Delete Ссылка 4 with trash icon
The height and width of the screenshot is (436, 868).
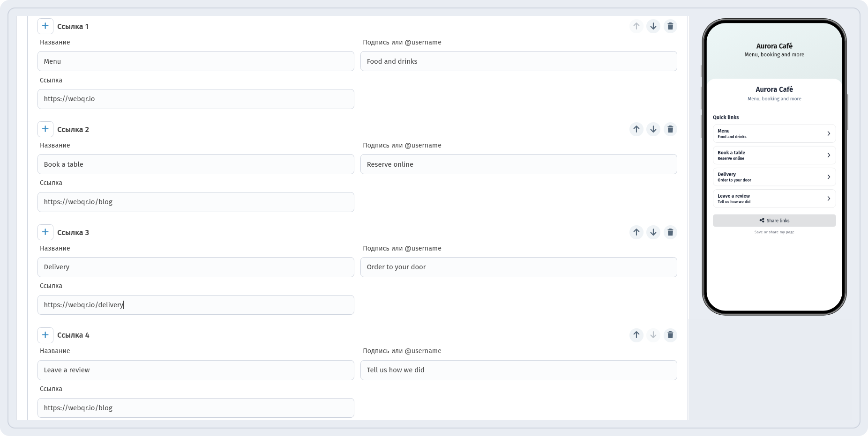670,335
